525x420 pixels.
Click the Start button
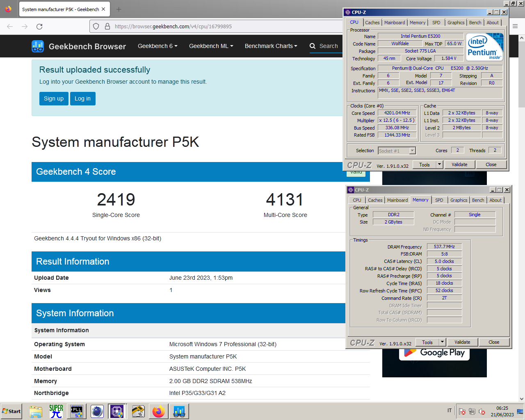11,411
